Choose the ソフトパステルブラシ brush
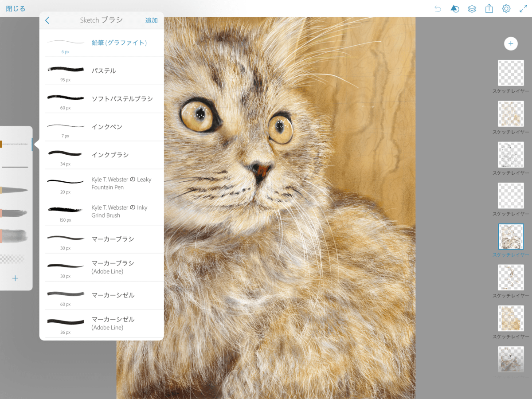Viewport: 532px width, 399px height. [x=102, y=99]
